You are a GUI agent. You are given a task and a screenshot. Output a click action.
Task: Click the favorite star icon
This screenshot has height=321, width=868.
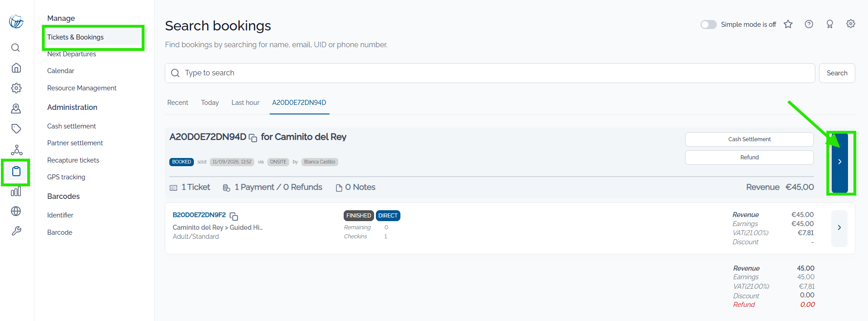point(788,24)
